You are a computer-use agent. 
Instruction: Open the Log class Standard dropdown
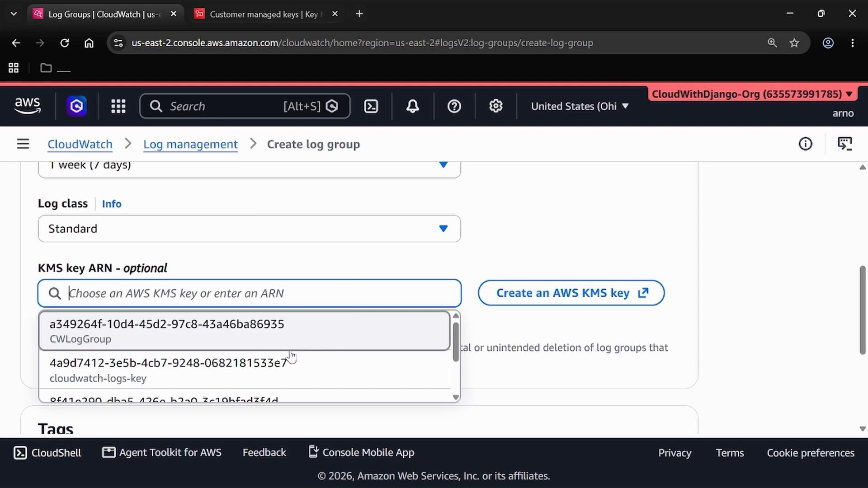(250, 229)
